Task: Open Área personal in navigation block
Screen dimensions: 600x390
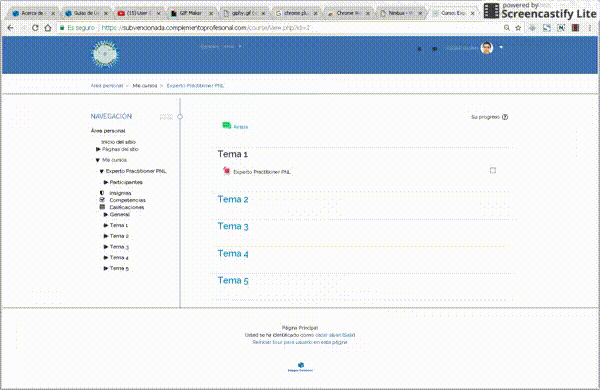Action: tap(108, 131)
